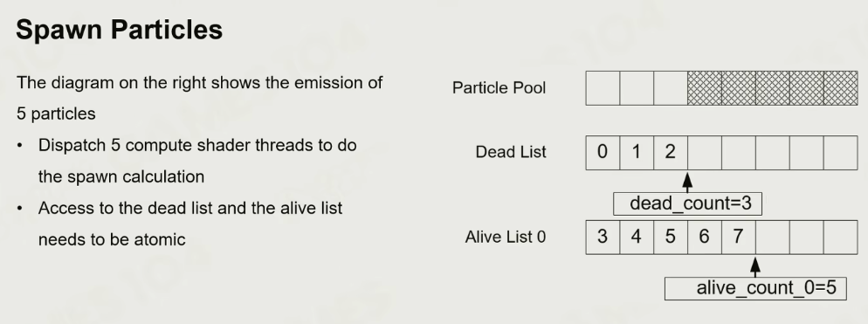This screenshot has width=868, height=324.
Task: Click the Dead List label
Action: pos(511,152)
